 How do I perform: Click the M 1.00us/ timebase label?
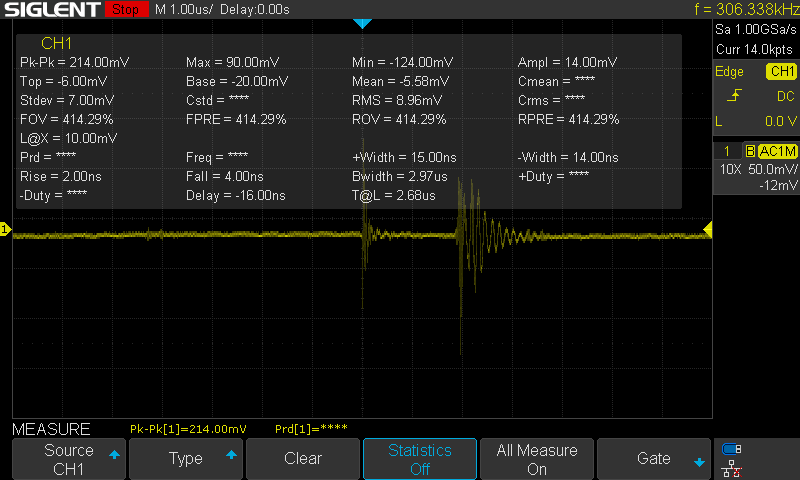(x=184, y=9)
